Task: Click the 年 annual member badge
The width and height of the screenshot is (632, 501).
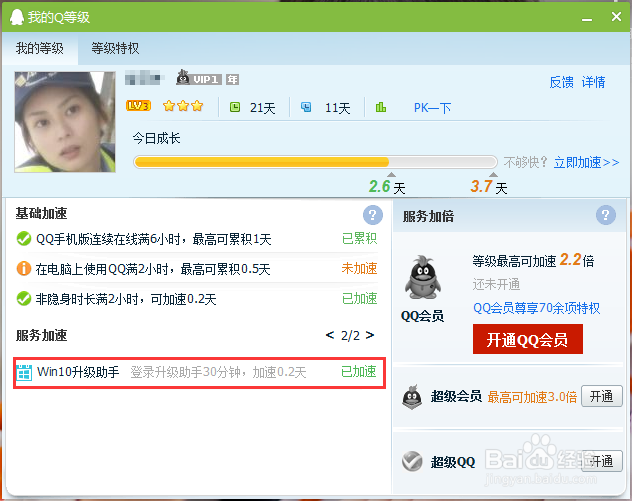Action: point(232,79)
